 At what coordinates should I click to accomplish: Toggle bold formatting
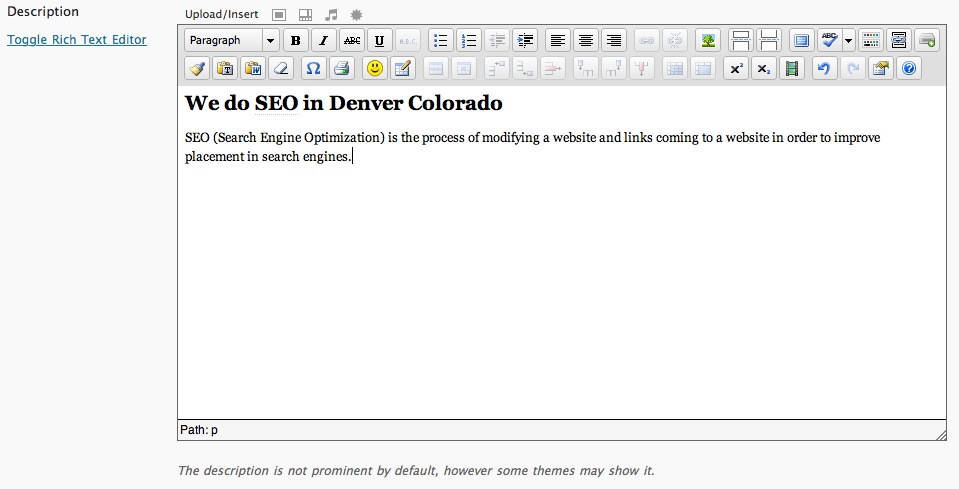pyautogui.click(x=295, y=40)
